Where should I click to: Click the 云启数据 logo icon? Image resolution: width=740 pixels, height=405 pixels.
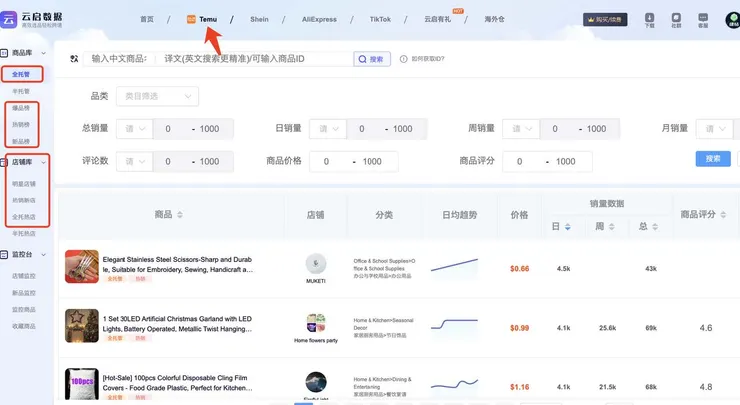(8, 20)
